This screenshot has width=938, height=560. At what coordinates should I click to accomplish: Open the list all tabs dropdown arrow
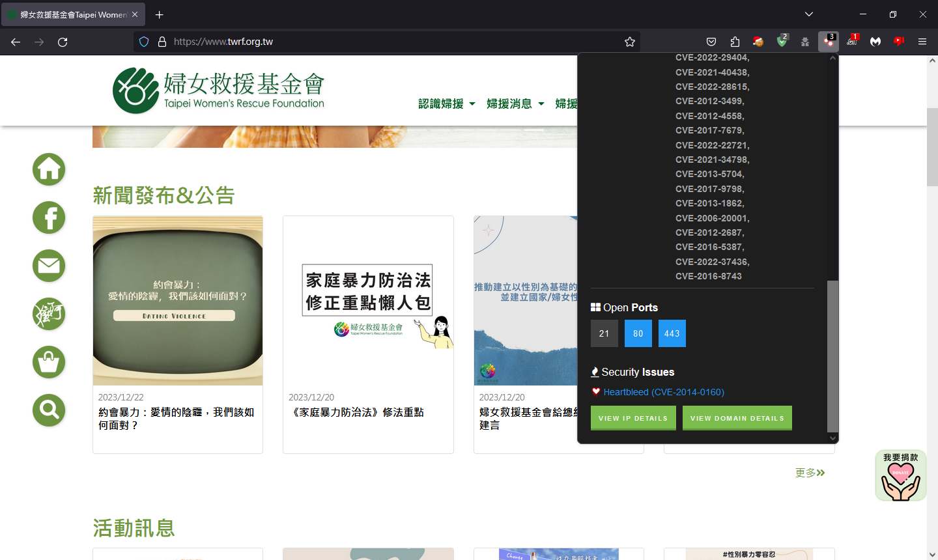809,14
